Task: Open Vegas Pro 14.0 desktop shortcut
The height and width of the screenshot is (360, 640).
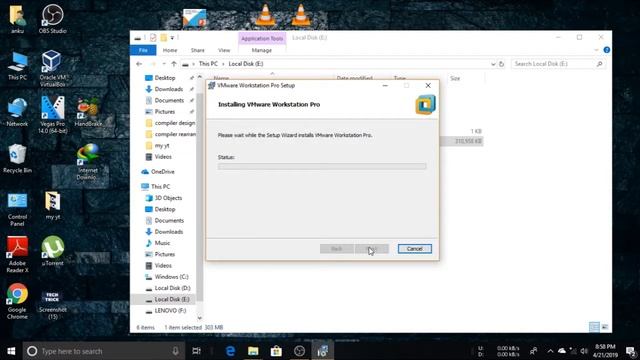Action: pos(53,115)
